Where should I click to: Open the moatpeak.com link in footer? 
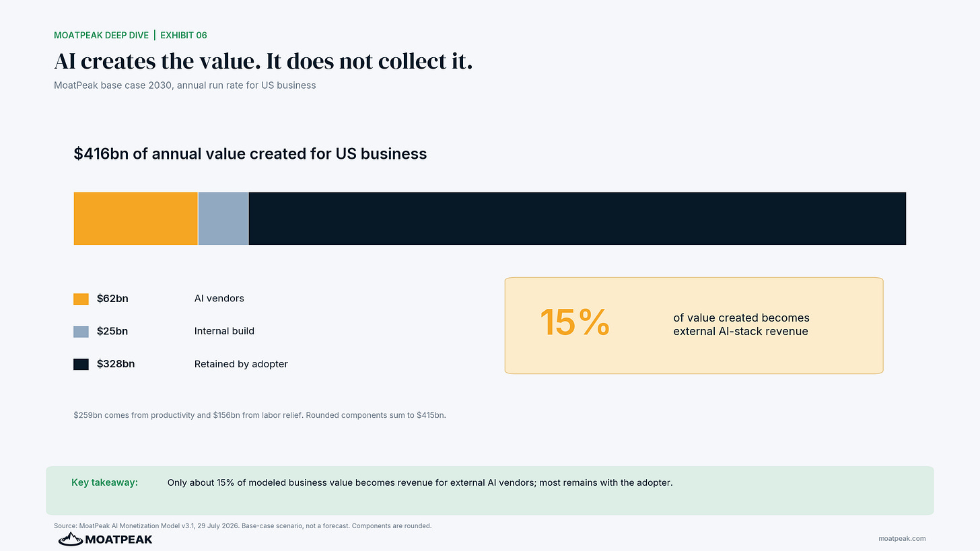point(902,539)
